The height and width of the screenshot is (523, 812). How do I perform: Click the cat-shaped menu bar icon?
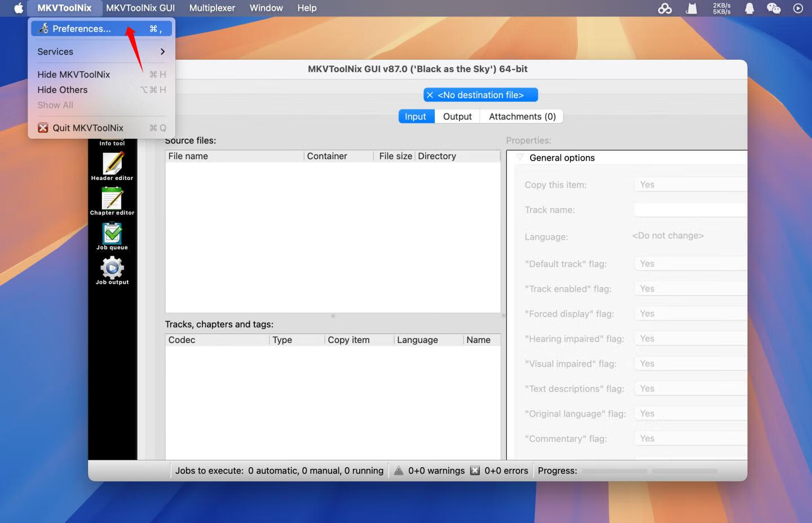[691, 8]
